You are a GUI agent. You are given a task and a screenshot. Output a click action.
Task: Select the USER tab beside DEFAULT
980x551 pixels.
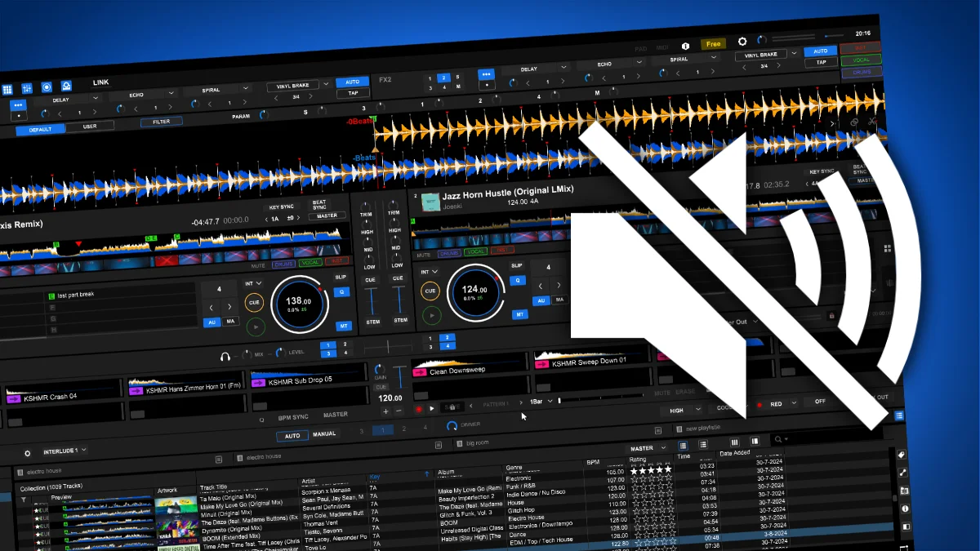point(90,126)
